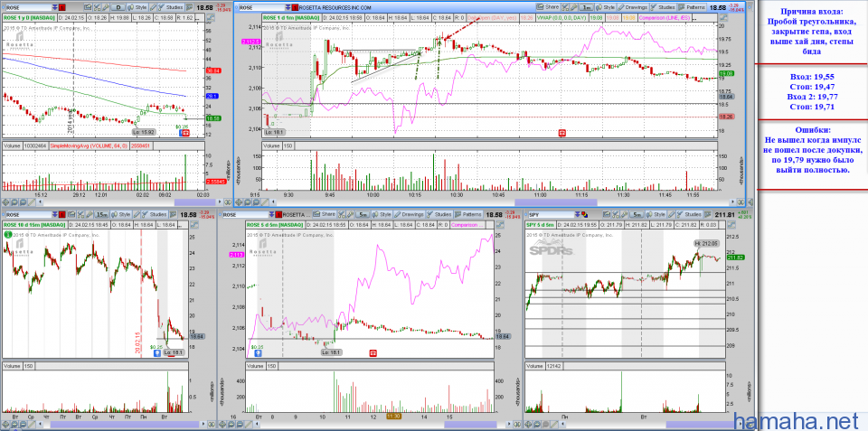Open wrench settings icon in daily ROSE chart
Screen dimensions: 868x431
tap(106, 7)
